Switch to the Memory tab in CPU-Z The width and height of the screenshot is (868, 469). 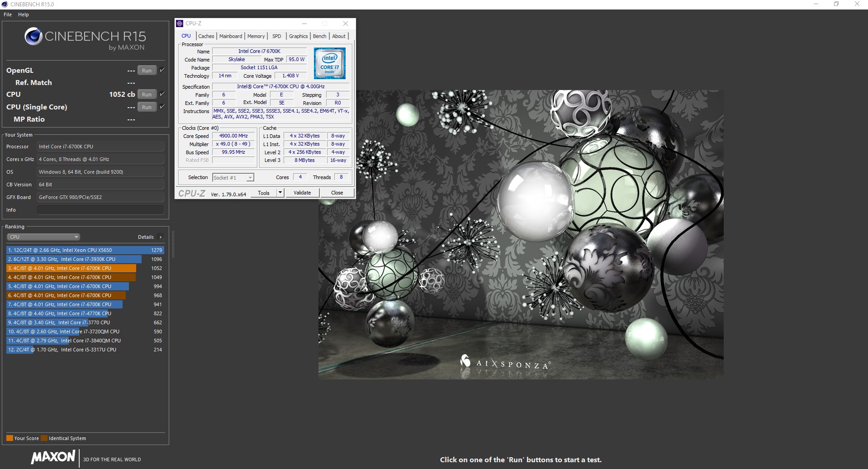tap(256, 36)
